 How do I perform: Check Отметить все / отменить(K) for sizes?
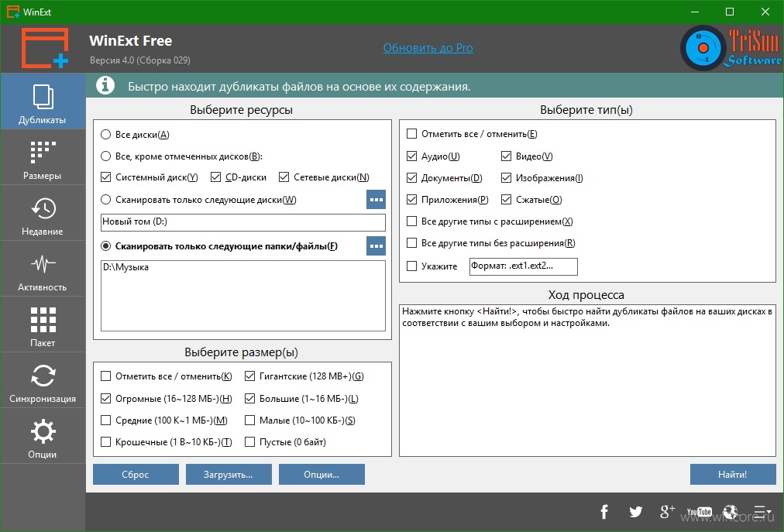(x=166, y=376)
